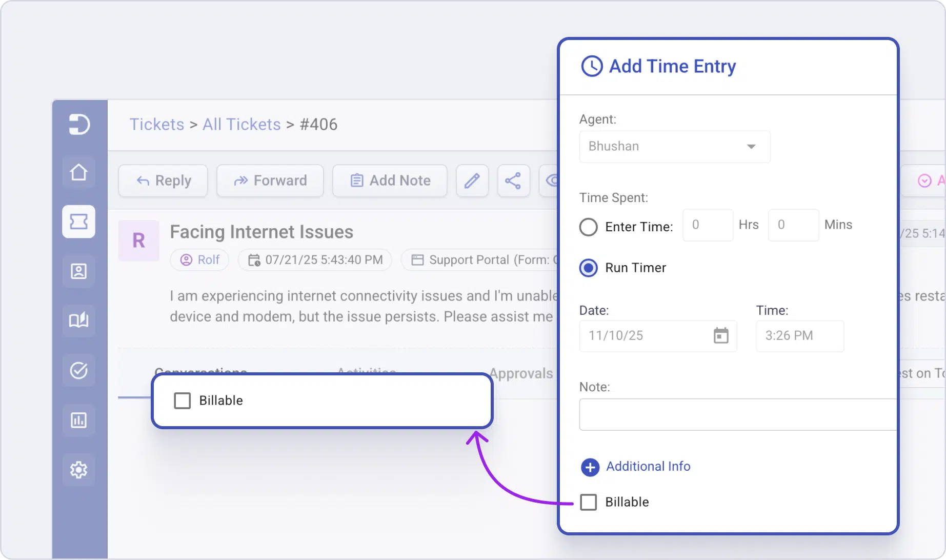Go to All Tickets breadcrumb
Screen dimensions: 946x560
pyautogui.click(x=241, y=125)
